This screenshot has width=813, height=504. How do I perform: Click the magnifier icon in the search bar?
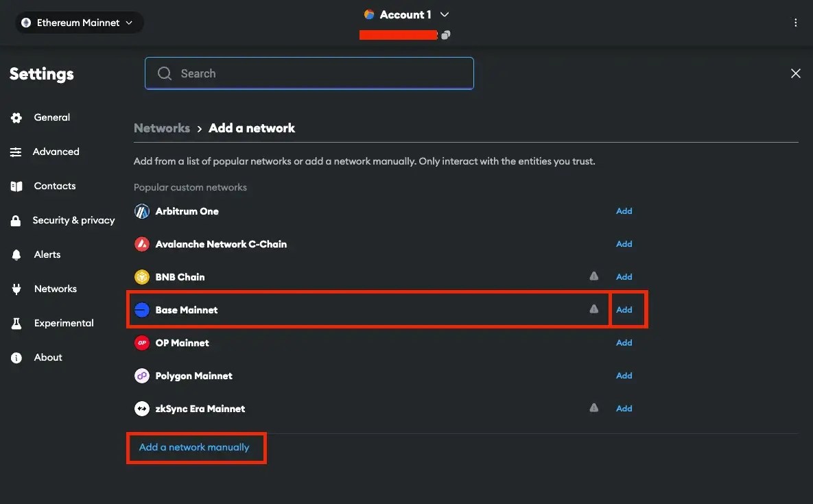[165, 73]
